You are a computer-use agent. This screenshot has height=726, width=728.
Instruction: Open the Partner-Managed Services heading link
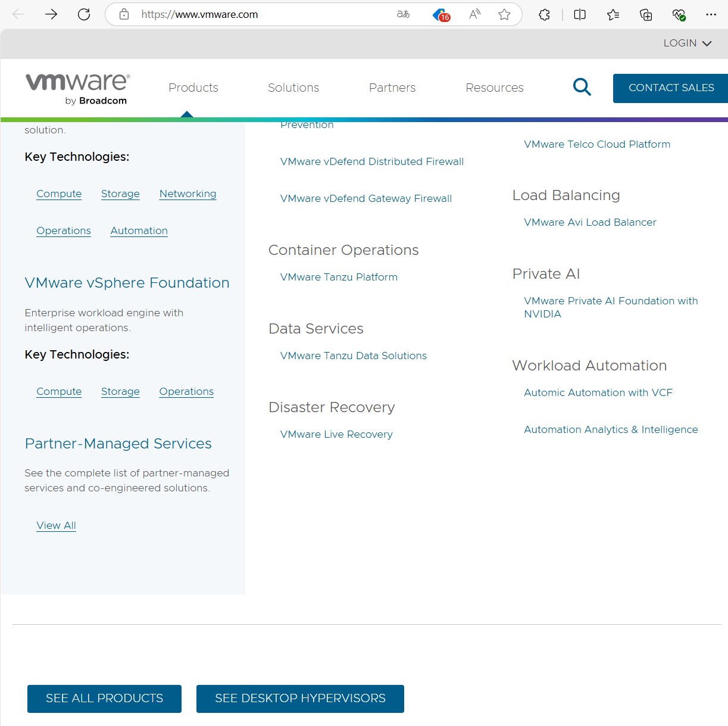click(x=118, y=444)
